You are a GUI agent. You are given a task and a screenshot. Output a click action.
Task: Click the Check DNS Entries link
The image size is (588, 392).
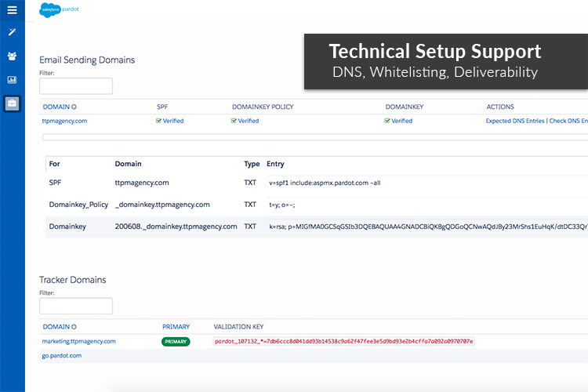[568, 121]
